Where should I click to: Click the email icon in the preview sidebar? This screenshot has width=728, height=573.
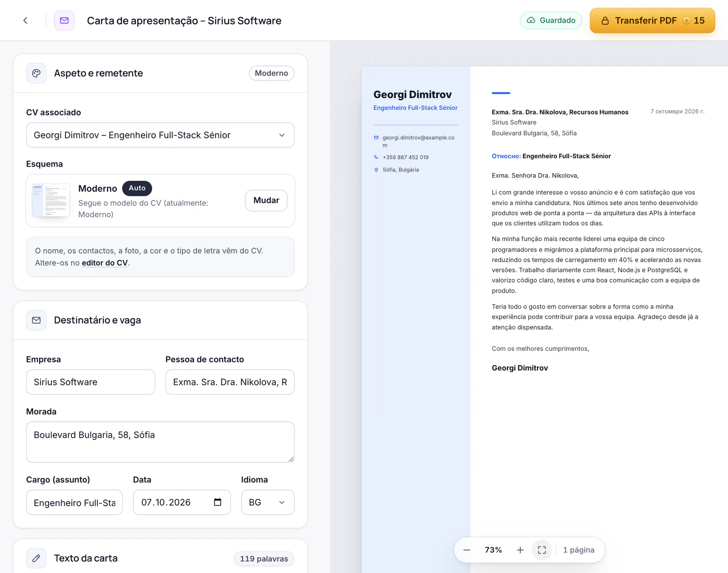pos(376,137)
